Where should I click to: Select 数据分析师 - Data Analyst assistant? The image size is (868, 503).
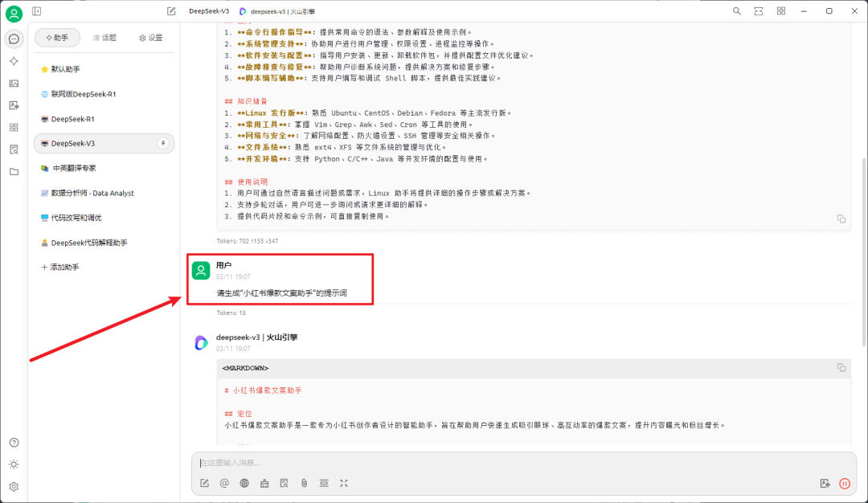click(104, 193)
